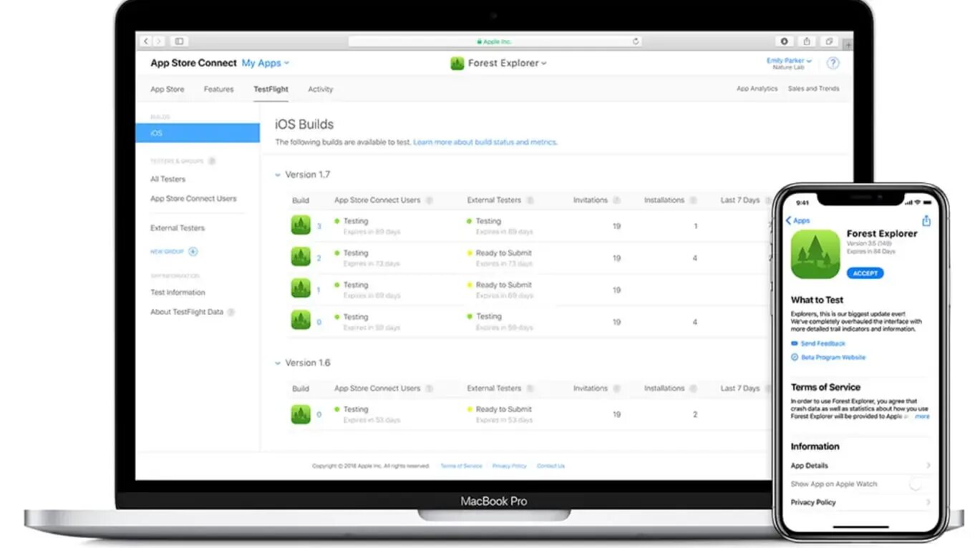Open Test Information in the sidebar
This screenshot has height=548, width=980.
point(178,292)
